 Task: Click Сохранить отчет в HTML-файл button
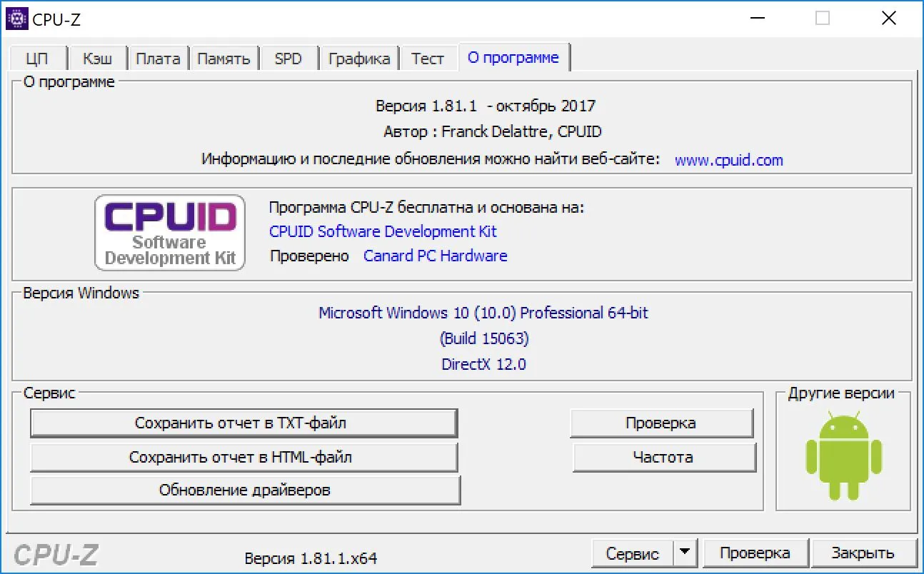click(x=243, y=457)
